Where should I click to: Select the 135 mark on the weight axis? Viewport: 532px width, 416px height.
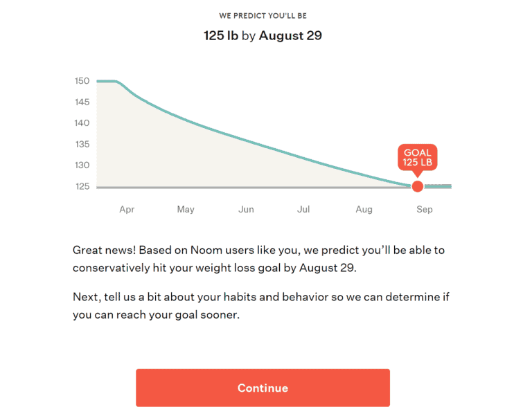click(82, 144)
